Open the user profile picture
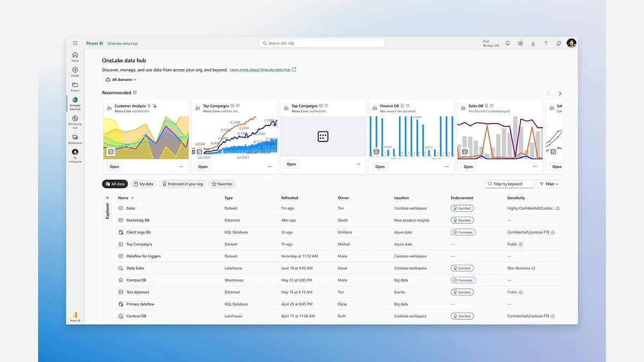 tap(572, 43)
